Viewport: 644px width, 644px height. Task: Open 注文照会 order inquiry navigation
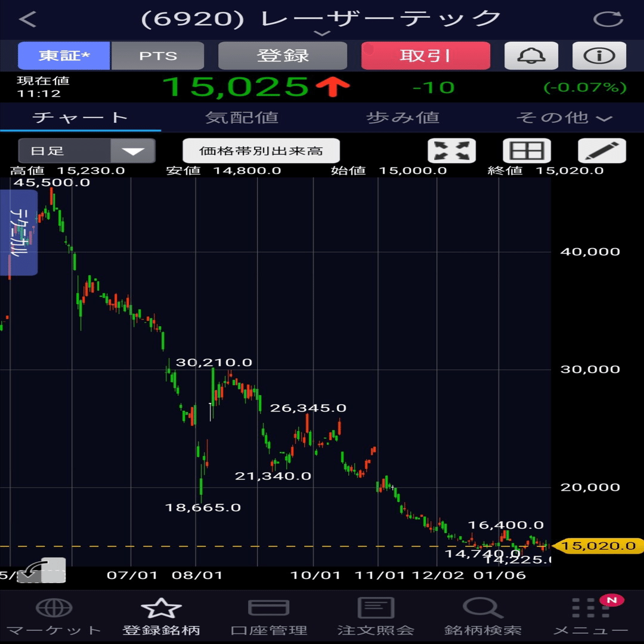point(376,617)
